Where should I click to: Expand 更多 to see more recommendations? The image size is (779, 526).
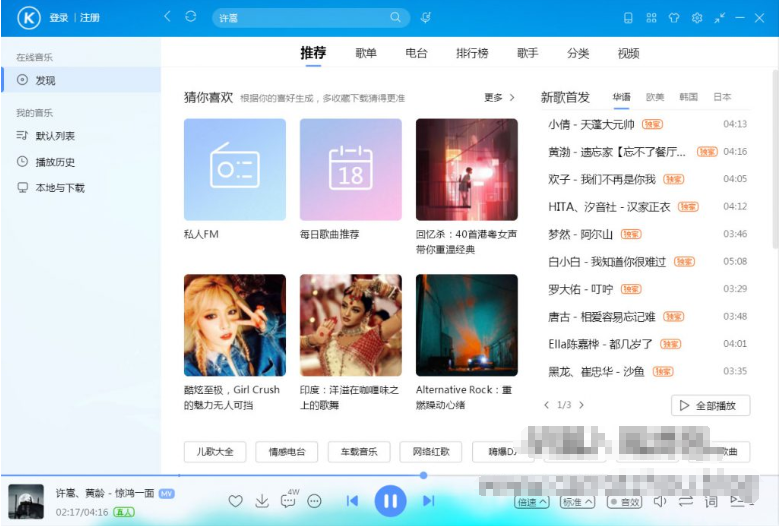499,98
